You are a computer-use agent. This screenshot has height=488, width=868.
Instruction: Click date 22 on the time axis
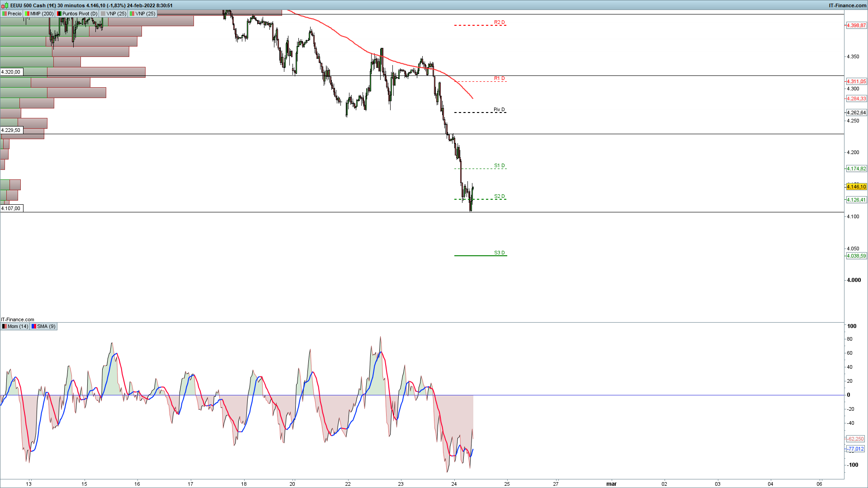[x=348, y=484]
